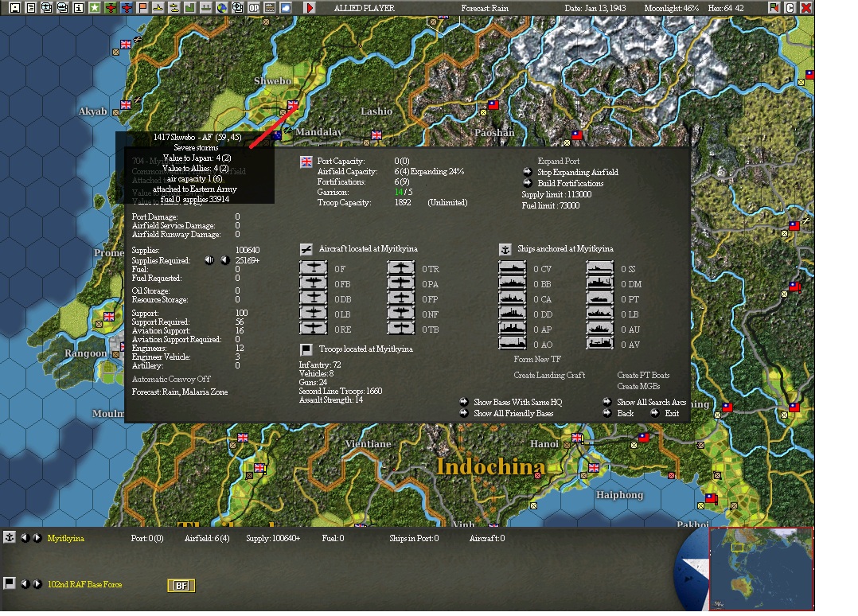
Task: Click the yellow Myitkyina base name
Action: click(65, 538)
